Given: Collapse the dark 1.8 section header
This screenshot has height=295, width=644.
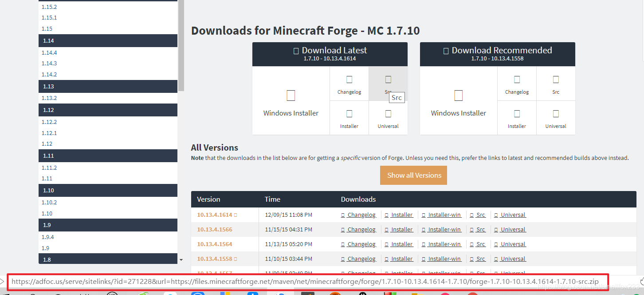Looking at the screenshot, I should [x=108, y=259].
